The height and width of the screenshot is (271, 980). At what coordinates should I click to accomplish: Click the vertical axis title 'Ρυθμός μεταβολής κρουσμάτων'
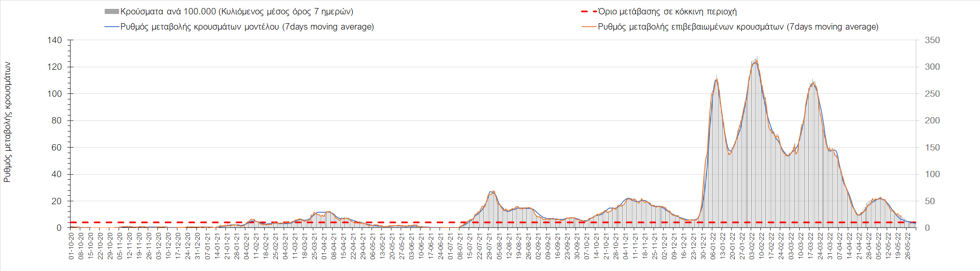[7, 122]
